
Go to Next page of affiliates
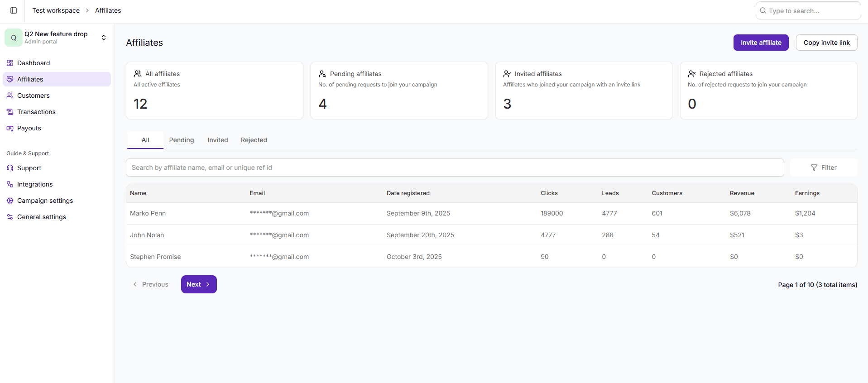pyautogui.click(x=198, y=284)
